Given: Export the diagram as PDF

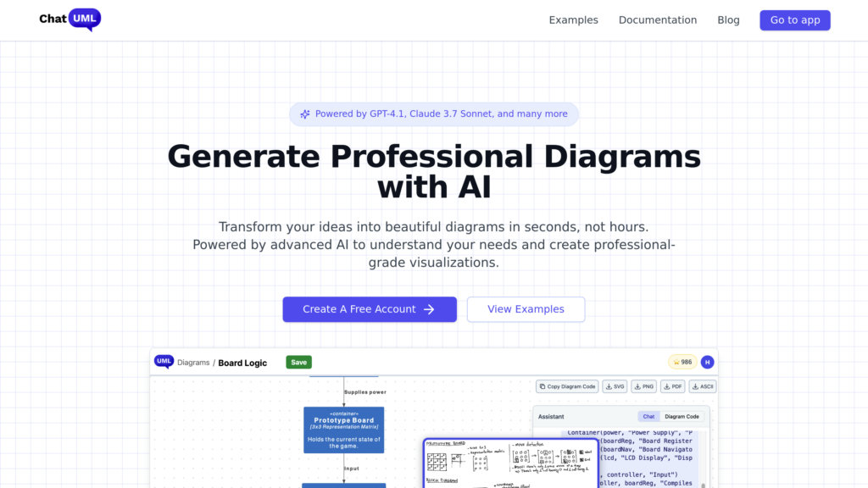Looking at the screenshot, I should point(672,386).
